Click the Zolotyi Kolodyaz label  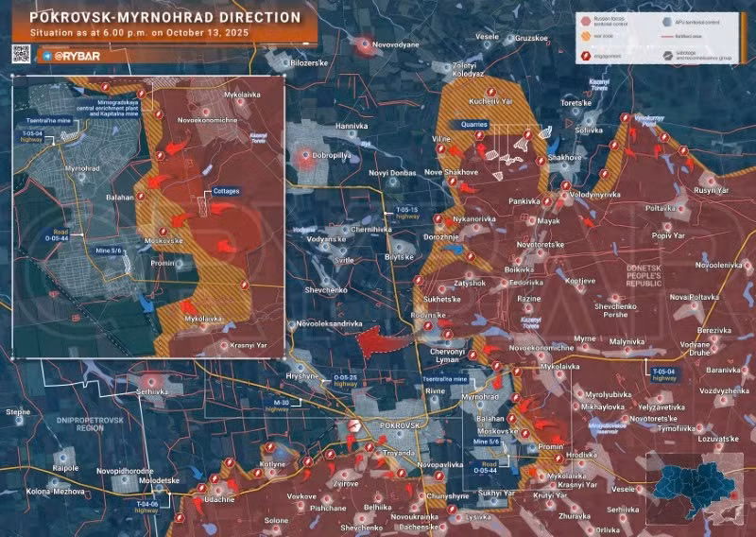468,70
